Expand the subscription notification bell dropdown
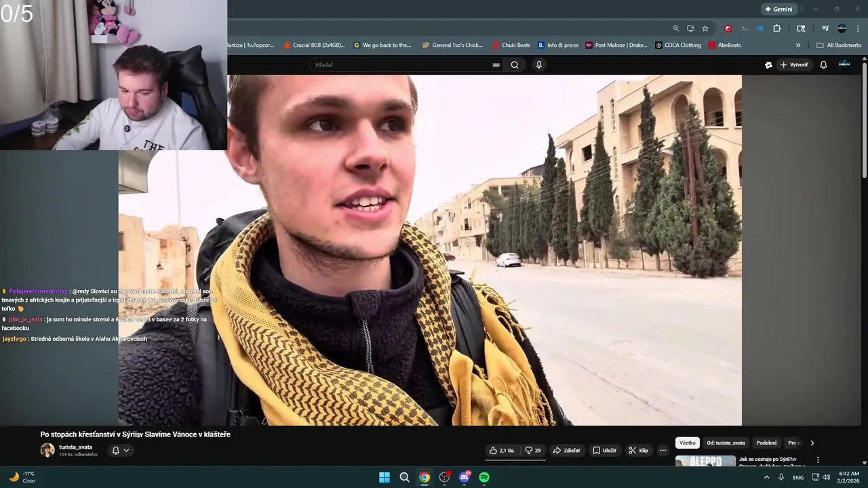This screenshot has width=868, height=488. pyautogui.click(x=120, y=450)
